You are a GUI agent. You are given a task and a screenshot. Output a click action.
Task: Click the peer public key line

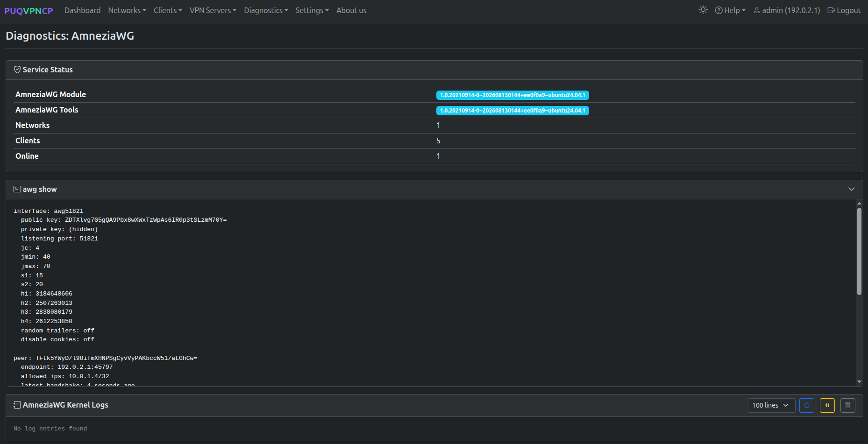pos(106,358)
